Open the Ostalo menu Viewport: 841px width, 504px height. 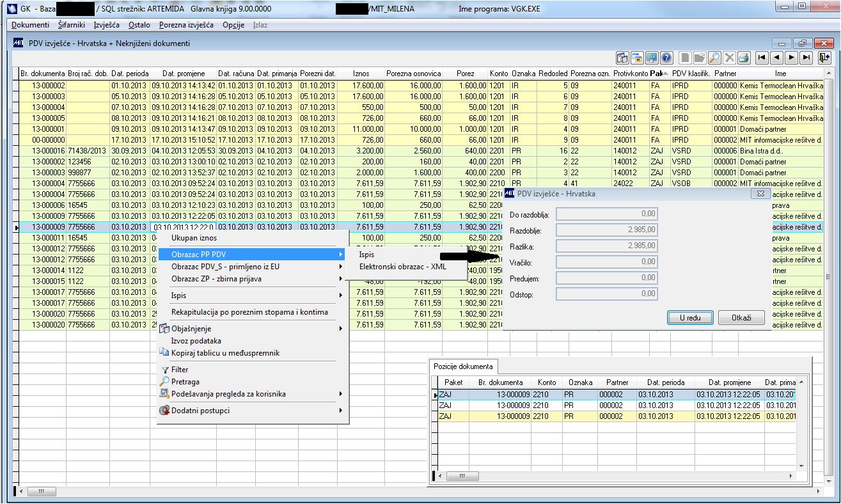point(139,25)
